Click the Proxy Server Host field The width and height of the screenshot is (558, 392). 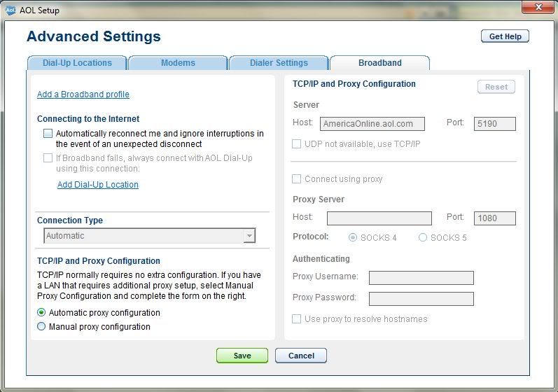379,218
